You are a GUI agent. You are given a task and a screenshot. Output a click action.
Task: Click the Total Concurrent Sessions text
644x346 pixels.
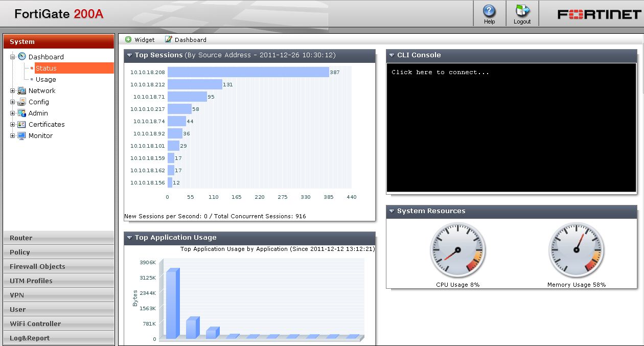(260, 216)
